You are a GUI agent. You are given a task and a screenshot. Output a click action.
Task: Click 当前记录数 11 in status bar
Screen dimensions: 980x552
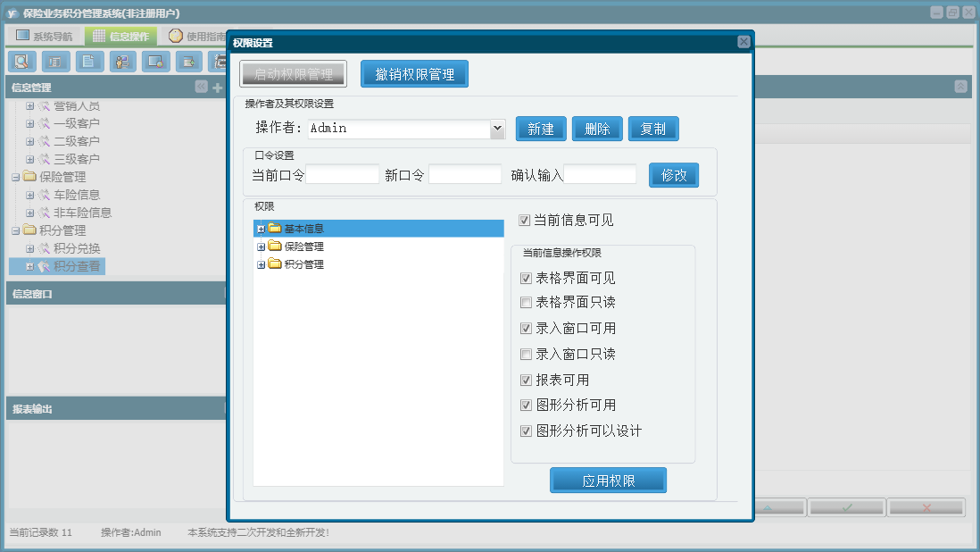coord(41,532)
